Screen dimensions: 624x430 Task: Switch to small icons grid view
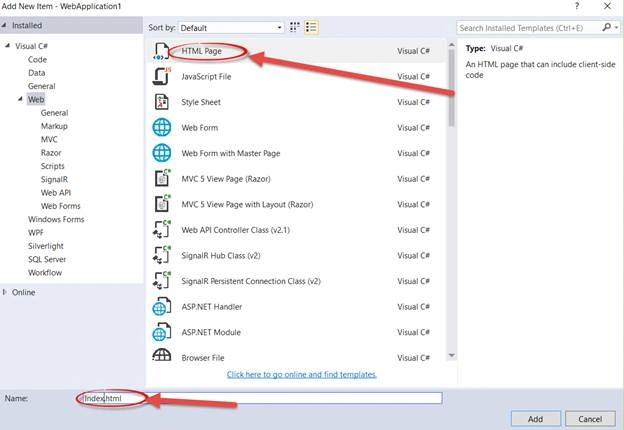pos(294,27)
